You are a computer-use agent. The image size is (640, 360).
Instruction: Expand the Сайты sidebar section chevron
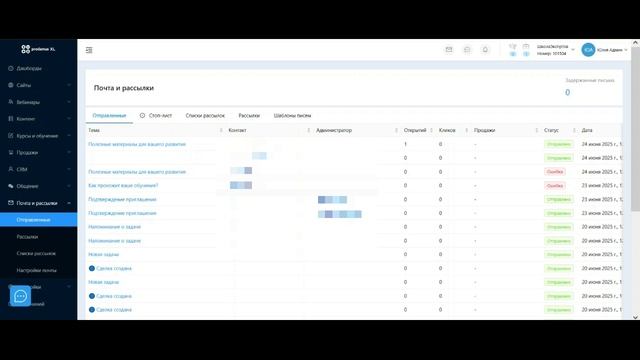tap(69, 85)
